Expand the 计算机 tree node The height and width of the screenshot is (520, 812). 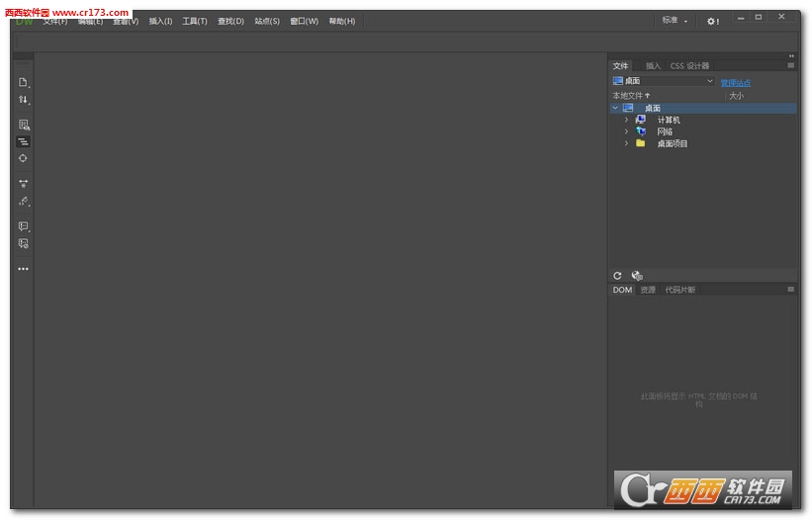[626, 120]
